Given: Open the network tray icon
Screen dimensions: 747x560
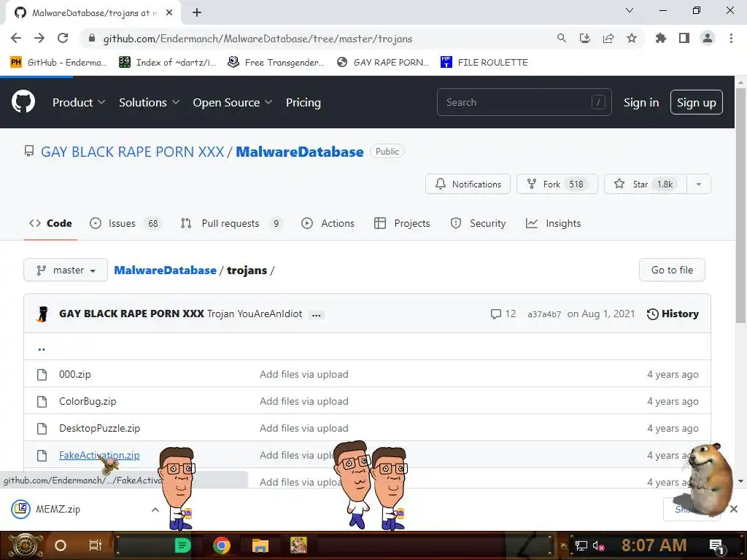Looking at the screenshot, I should 581,545.
